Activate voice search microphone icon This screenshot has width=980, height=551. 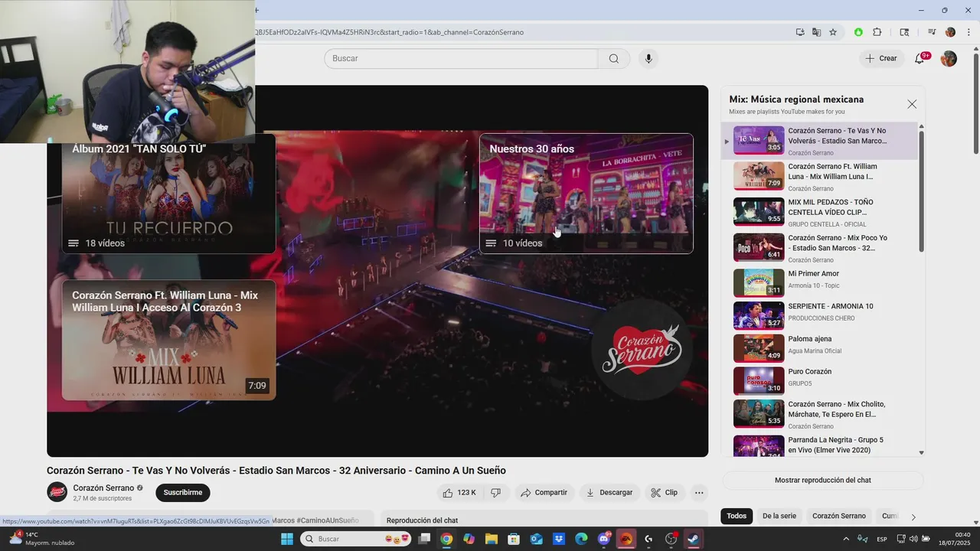(648, 59)
